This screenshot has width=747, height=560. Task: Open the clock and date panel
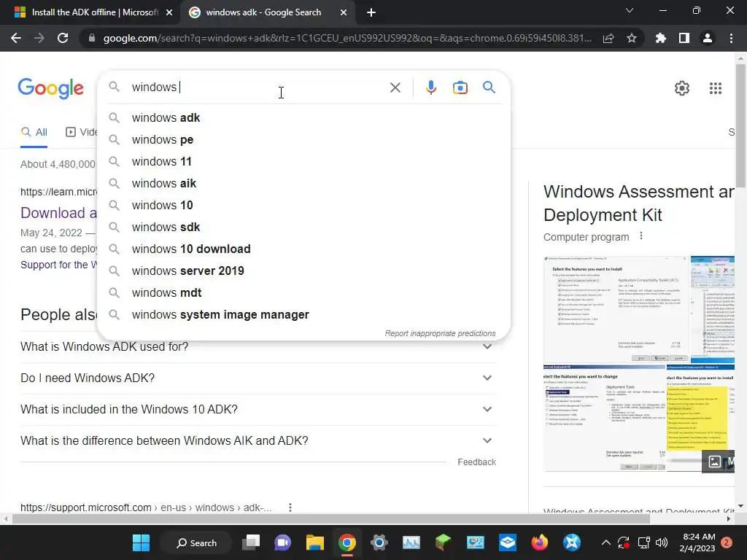tap(699, 542)
